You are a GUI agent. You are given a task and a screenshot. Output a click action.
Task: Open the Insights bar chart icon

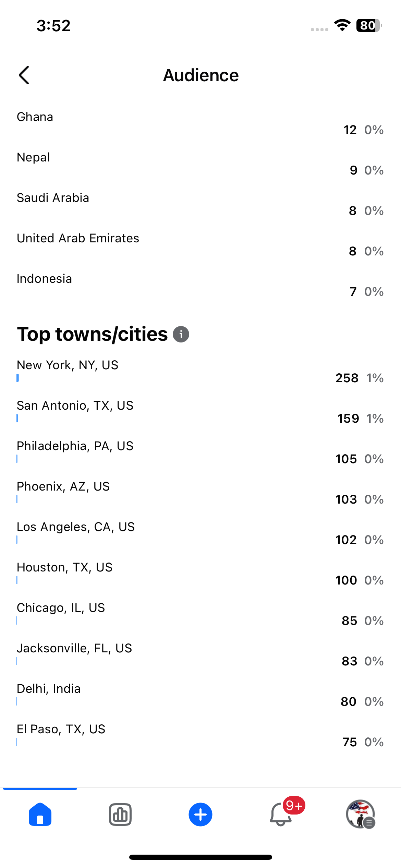point(120,814)
